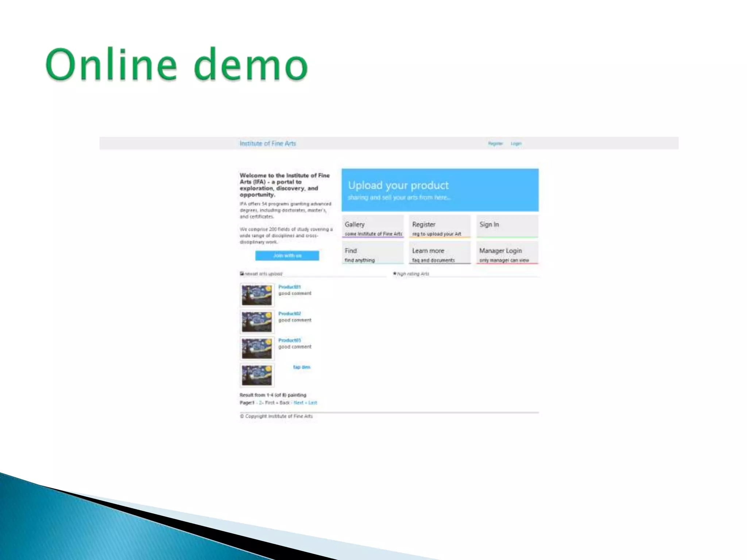Screen dimensions: 747x560
Task: Open the fourth painting thumbnail
Action: [x=257, y=375]
